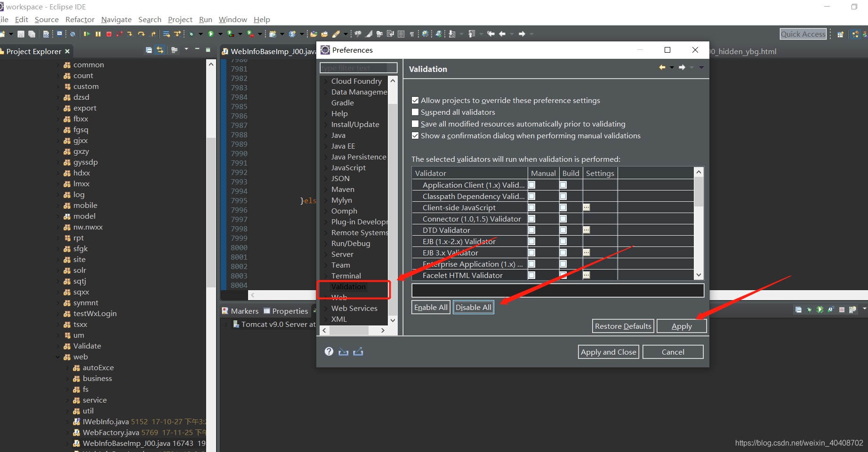Check Suspend all validators

coord(415,112)
